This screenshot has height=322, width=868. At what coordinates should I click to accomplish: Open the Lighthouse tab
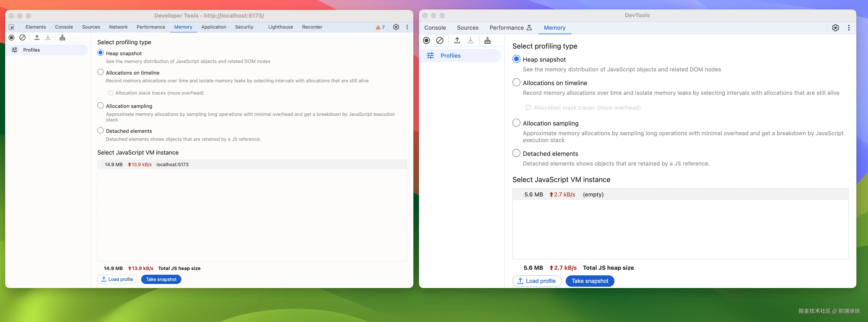[280, 27]
